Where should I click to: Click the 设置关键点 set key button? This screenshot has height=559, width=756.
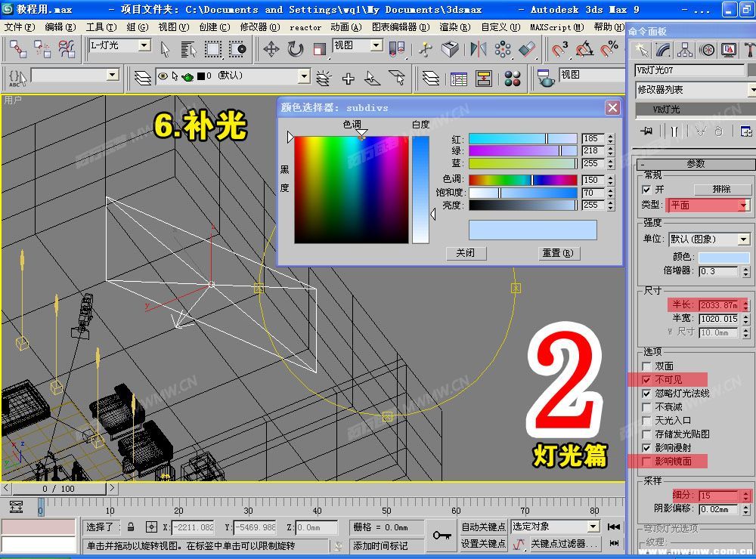point(483,544)
